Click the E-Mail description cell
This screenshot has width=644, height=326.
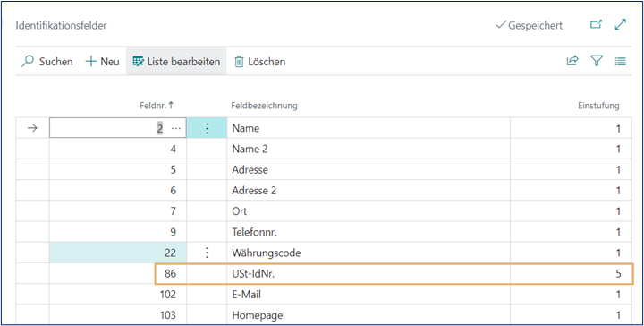tap(369, 295)
